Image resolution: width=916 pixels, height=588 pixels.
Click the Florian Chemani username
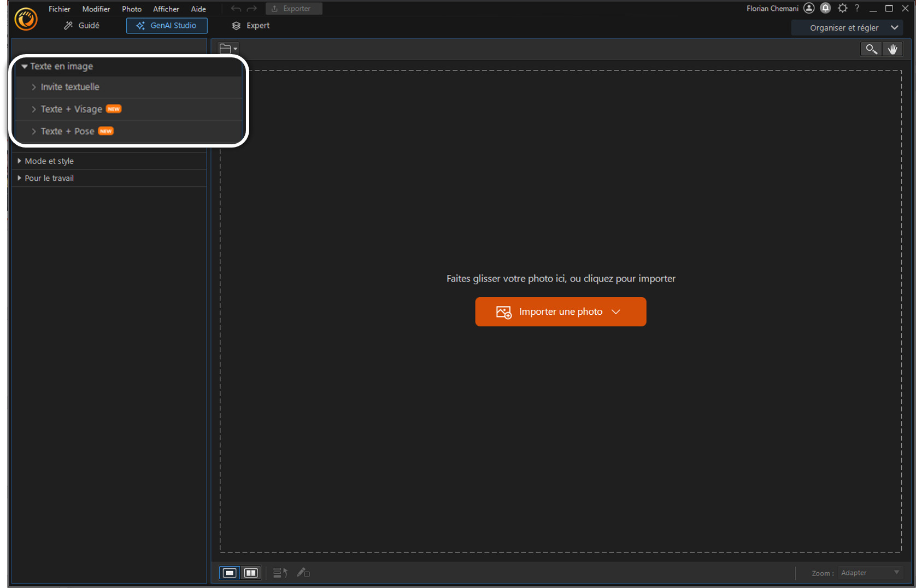tap(772, 9)
